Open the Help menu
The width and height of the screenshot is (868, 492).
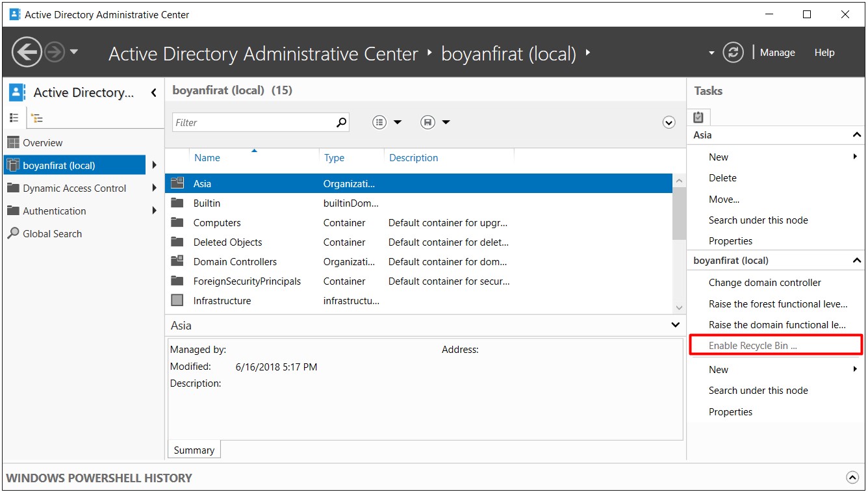824,53
